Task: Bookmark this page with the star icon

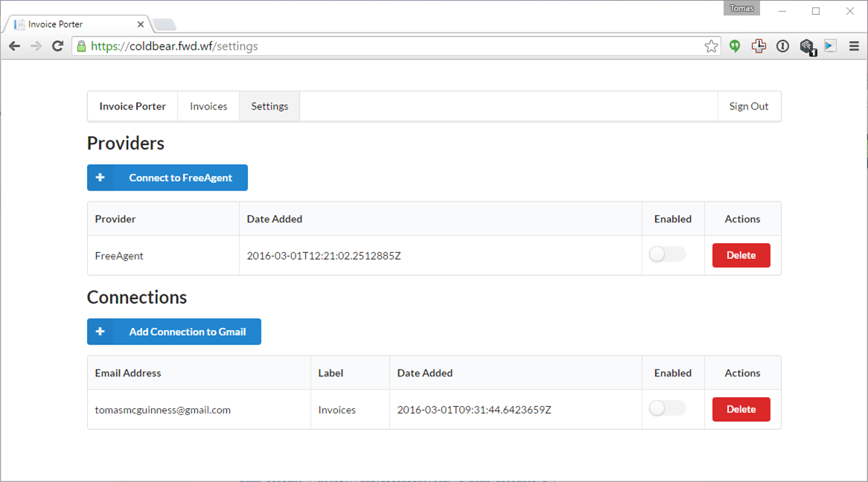Action: point(712,46)
